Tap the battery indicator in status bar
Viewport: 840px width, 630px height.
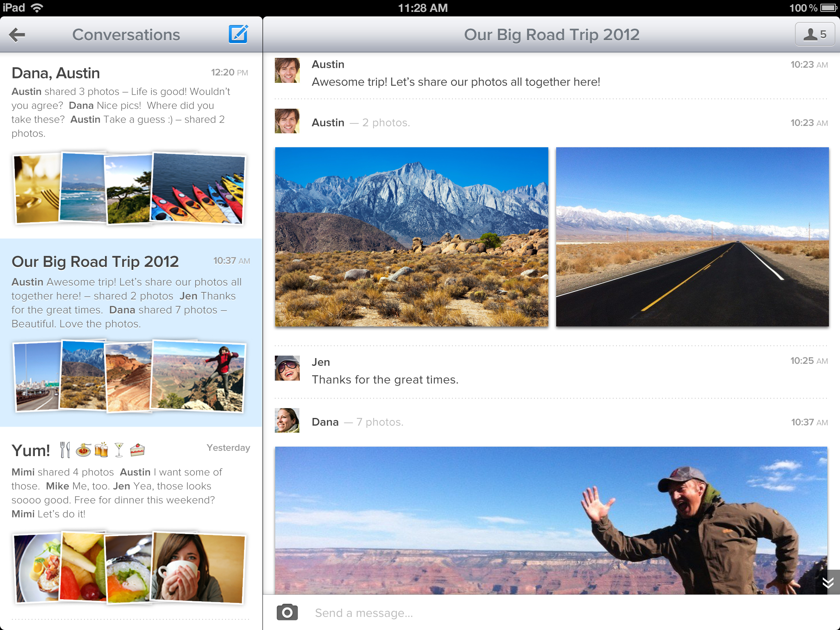click(829, 8)
